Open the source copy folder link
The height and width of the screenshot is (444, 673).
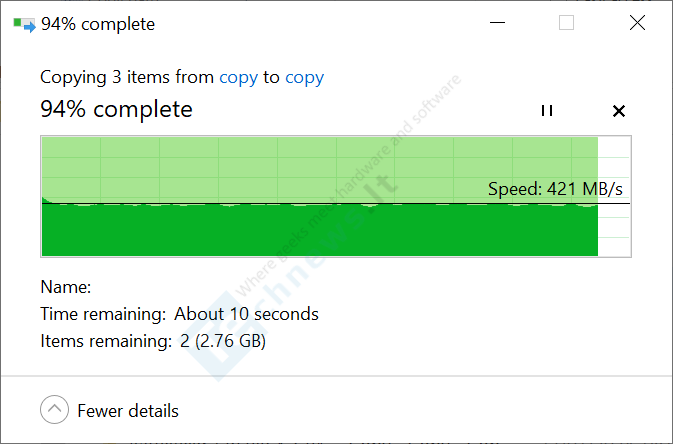point(239,78)
